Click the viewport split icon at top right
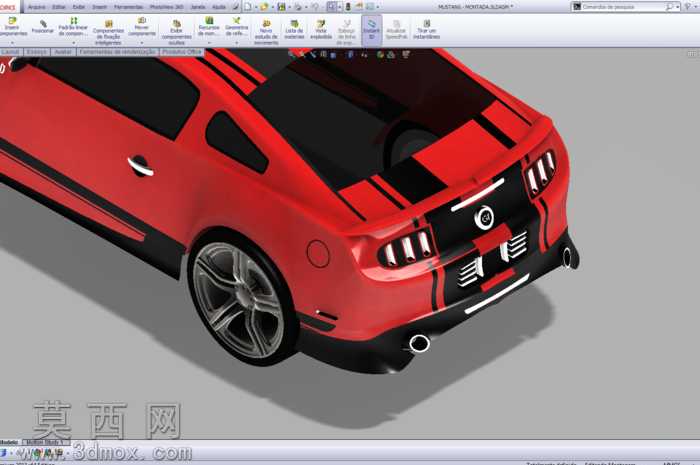 (692, 54)
